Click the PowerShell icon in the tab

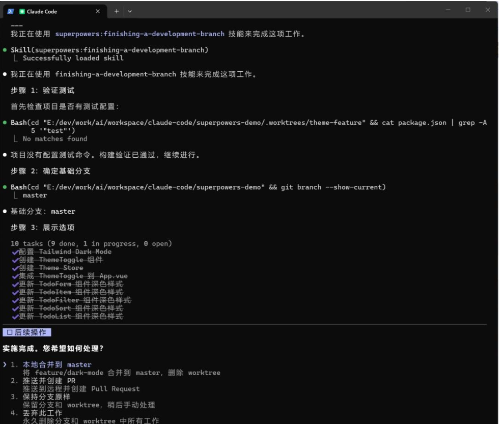point(11,11)
